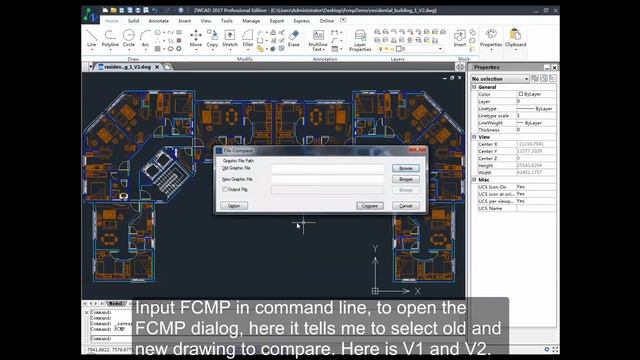Browse for the New Graphic File
Viewport: 640px width, 360px height.
[x=406, y=179]
